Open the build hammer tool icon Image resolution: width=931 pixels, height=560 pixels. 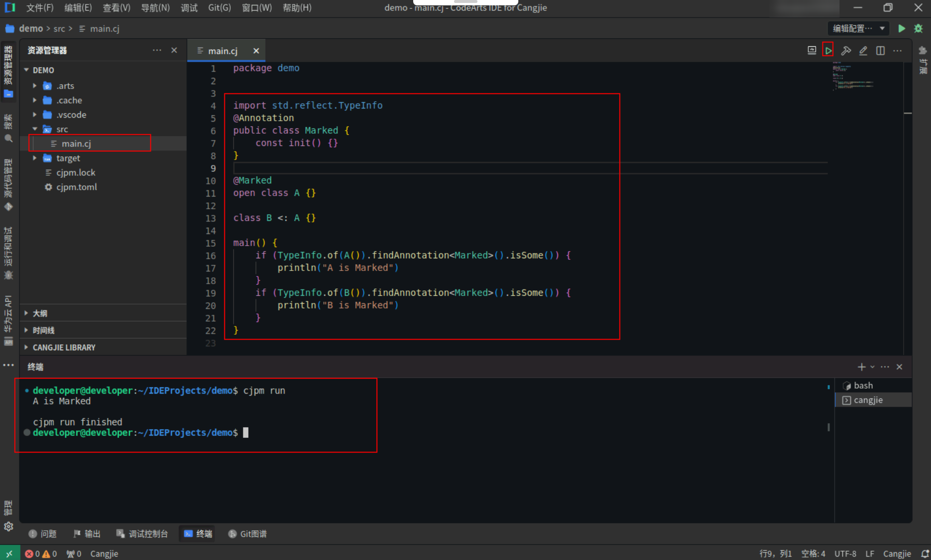[x=846, y=51]
